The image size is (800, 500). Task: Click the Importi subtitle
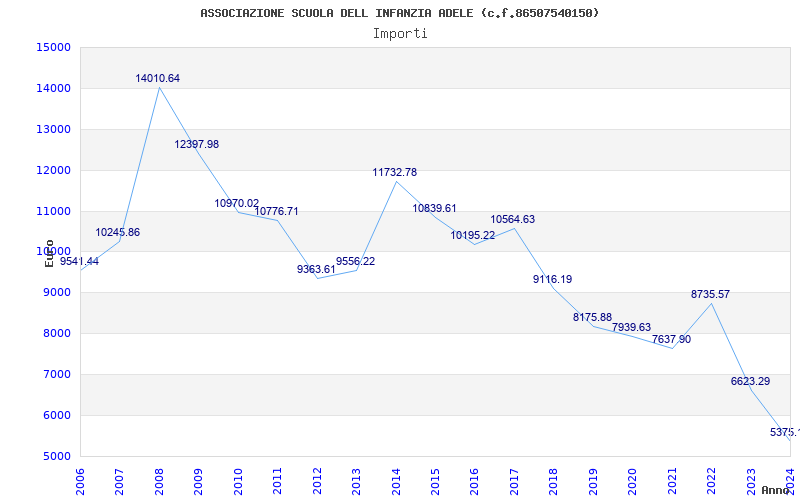pyautogui.click(x=400, y=34)
